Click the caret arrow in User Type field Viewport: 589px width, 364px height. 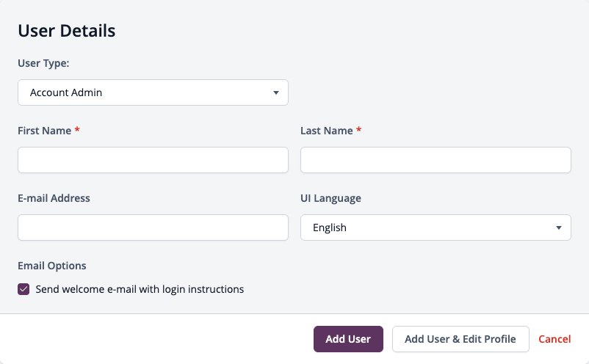point(276,92)
